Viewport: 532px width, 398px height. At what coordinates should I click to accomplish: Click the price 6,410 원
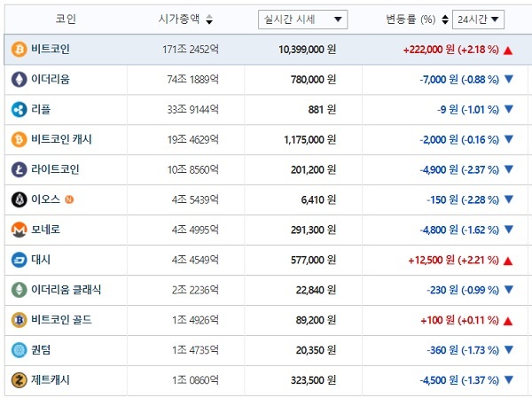coord(318,199)
